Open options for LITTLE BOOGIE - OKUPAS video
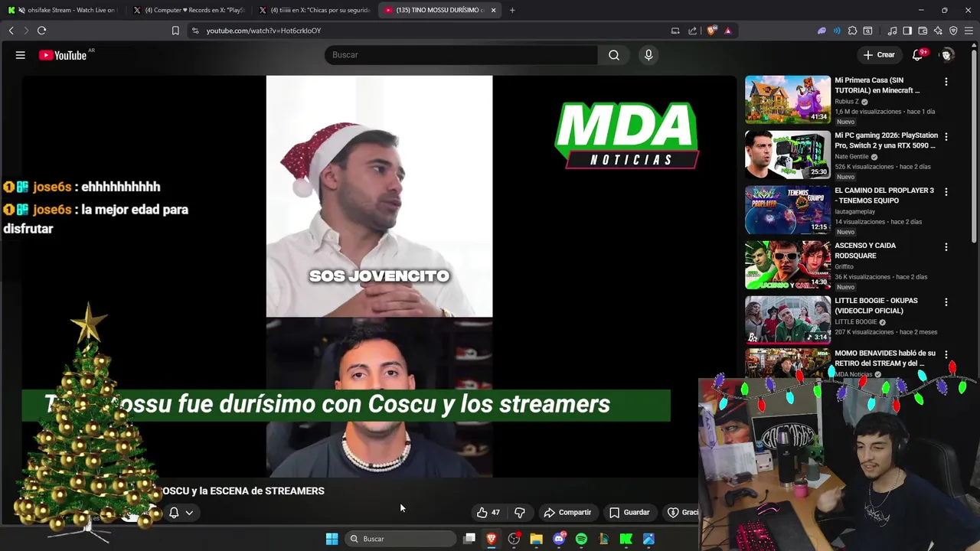This screenshot has width=980, height=551. pyautogui.click(x=946, y=302)
